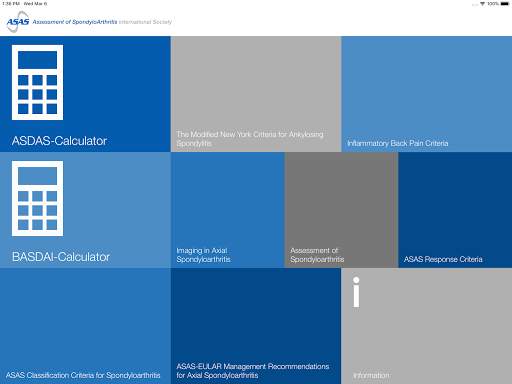Tap the Information 'i' icon

click(x=356, y=292)
